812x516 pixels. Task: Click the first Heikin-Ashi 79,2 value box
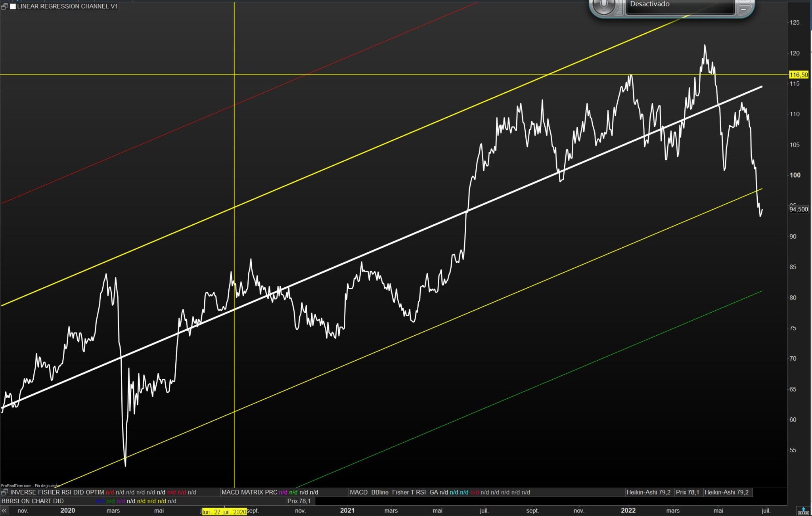(x=648, y=492)
